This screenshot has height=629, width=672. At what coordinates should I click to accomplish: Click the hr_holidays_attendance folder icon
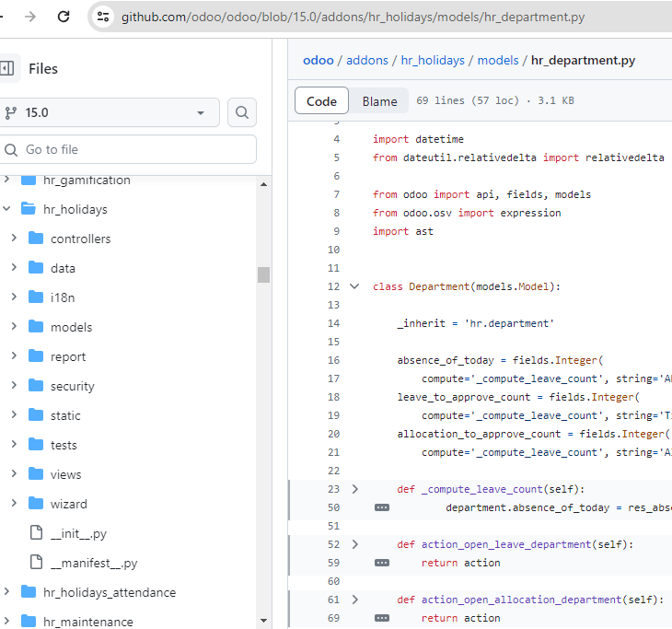(x=29, y=591)
